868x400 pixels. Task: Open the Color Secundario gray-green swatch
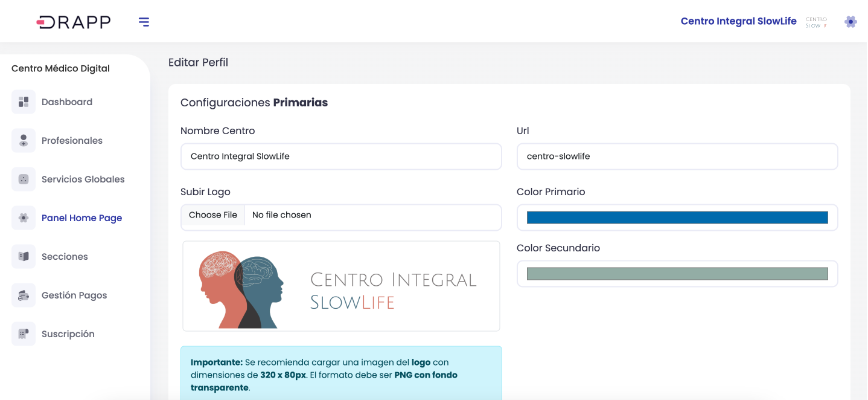tap(677, 274)
